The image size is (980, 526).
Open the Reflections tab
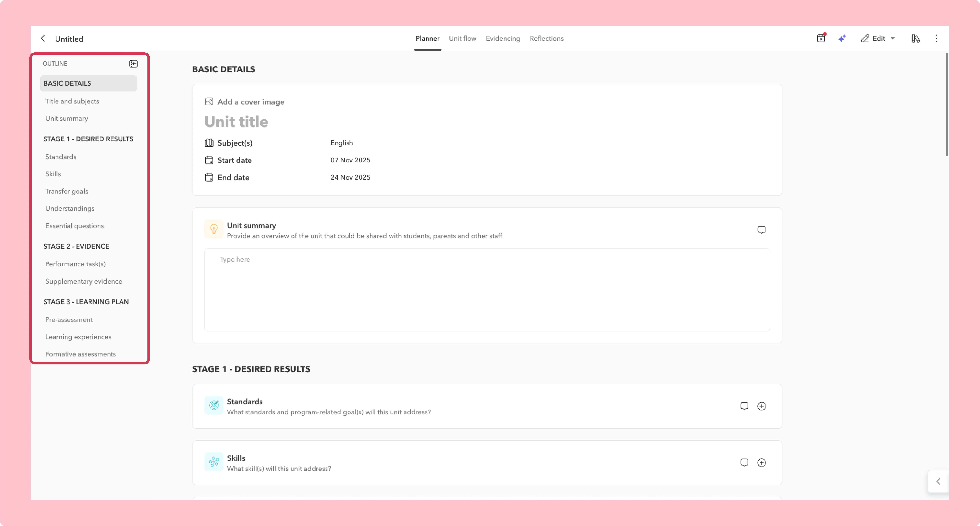pyautogui.click(x=546, y=38)
